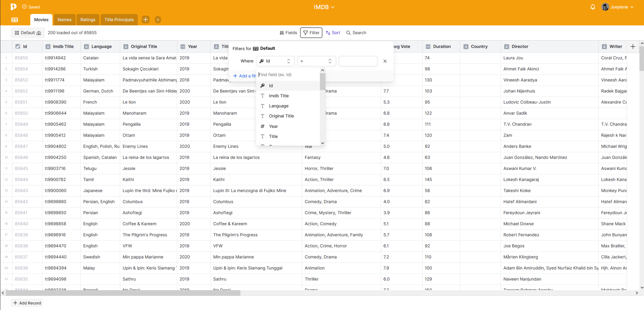644x310 pixels.
Task: Click the app logo in top-left corner
Action: [13, 7]
